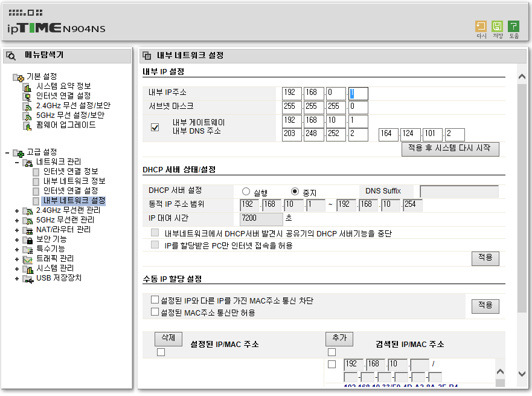The height and width of the screenshot is (396, 532).
Task: Click the 시스템 관리 chart icon
Action: click(x=28, y=269)
